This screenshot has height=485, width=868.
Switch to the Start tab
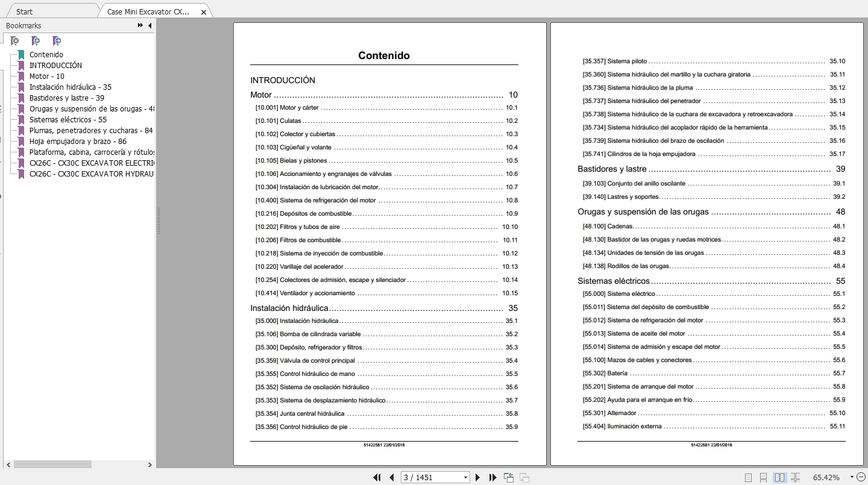coord(25,11)
